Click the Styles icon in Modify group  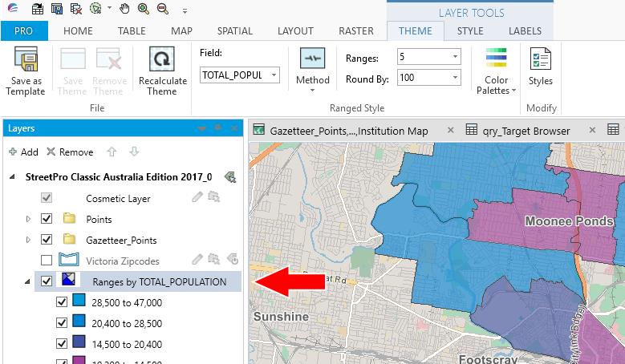[x=540, y=61]
